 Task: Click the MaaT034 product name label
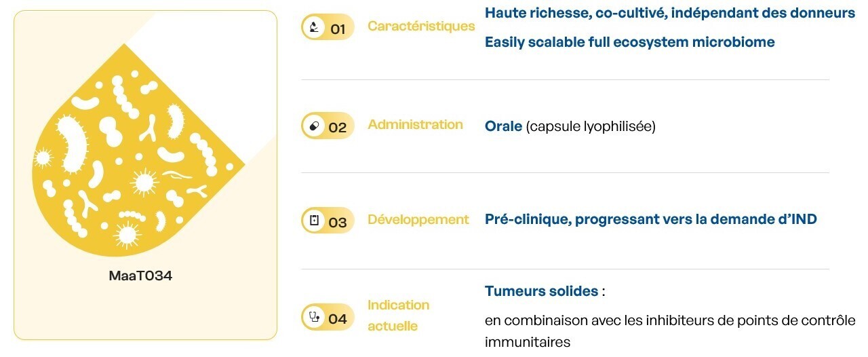[140, 276]
